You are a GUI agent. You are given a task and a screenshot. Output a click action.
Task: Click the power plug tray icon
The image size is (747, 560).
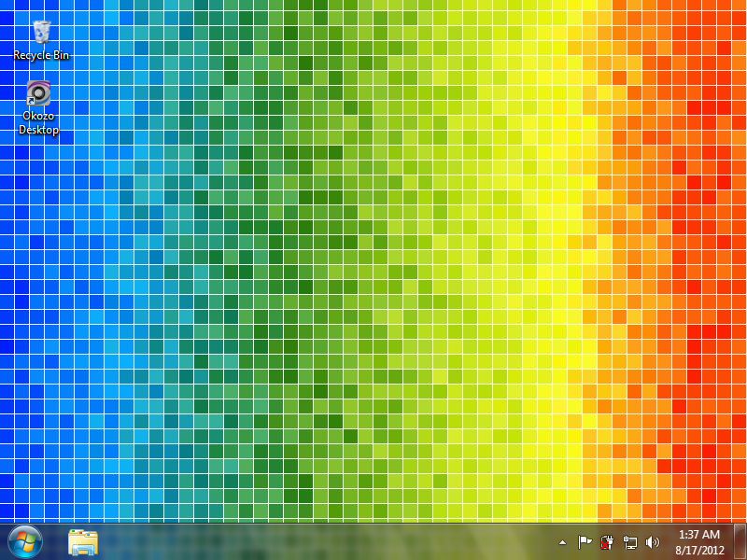tap(607, 542)
